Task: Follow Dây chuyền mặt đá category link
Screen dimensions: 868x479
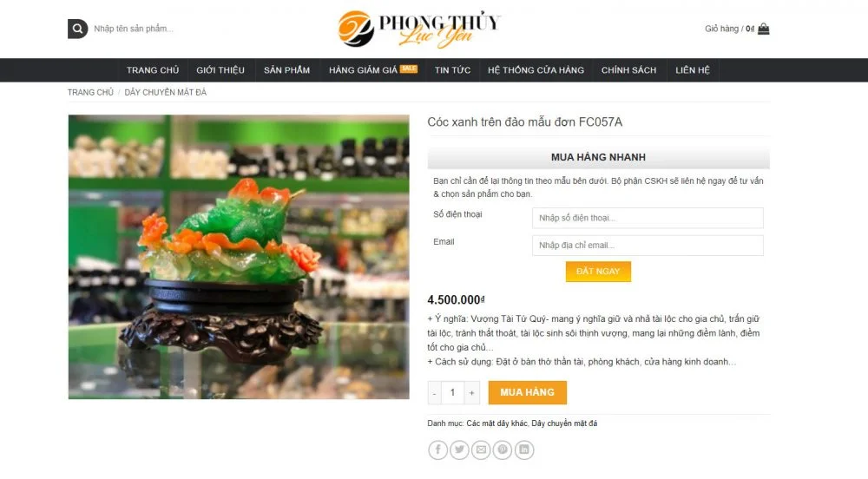Action: (x=564, y=423)
